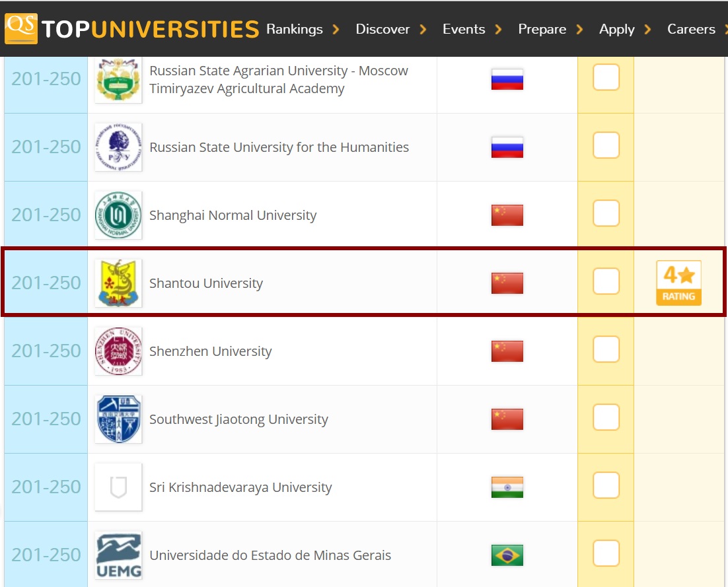Click the India flag beside Sri Krishnadevaraya University
Screen dimensions: 728x587
coord(507,487)
